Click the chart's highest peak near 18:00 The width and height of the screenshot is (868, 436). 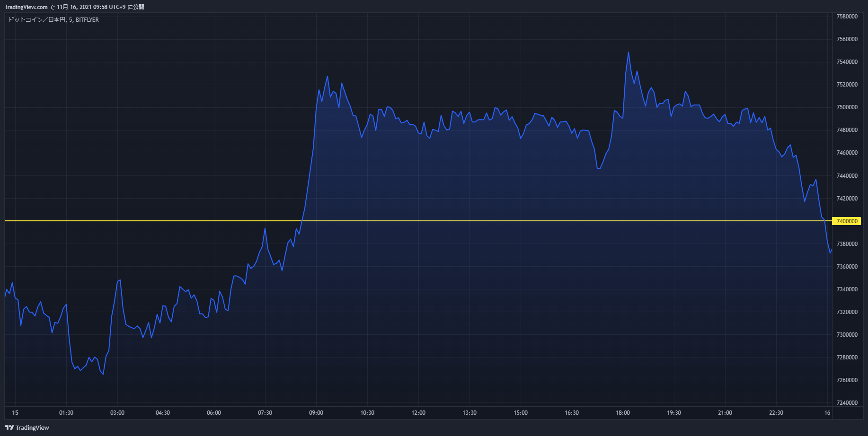click(629, 52)
